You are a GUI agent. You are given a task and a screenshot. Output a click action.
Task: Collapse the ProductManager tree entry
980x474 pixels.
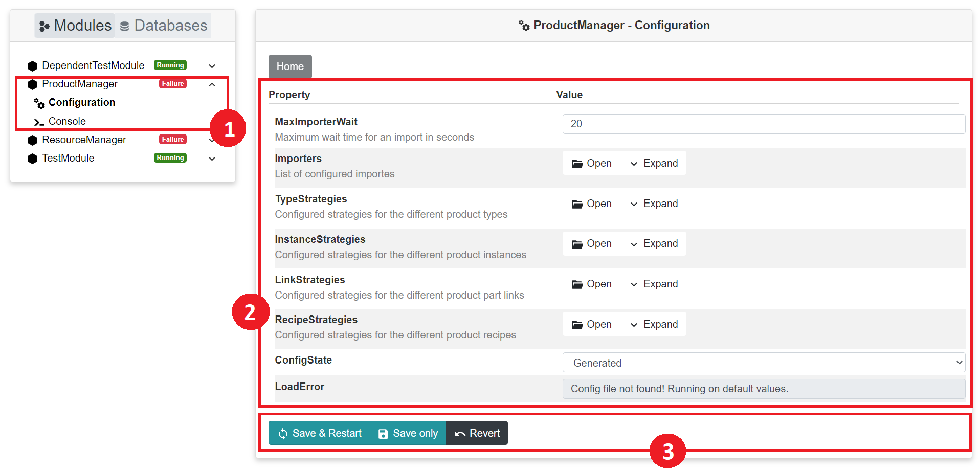[x=212, y=84]
